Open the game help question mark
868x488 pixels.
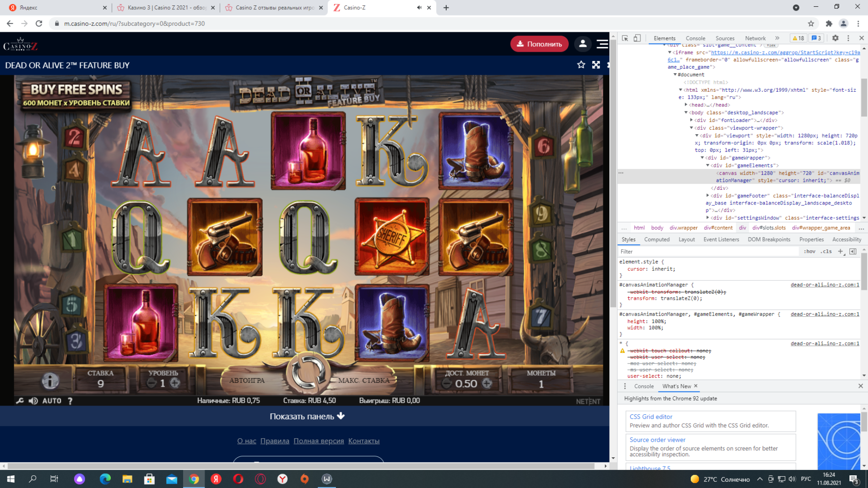point(70,401)
